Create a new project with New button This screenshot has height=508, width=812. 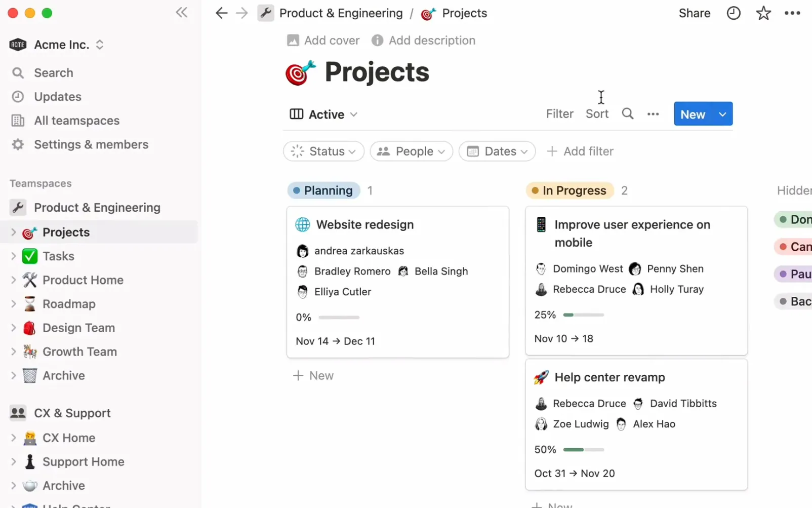click(x=693, y=114)
